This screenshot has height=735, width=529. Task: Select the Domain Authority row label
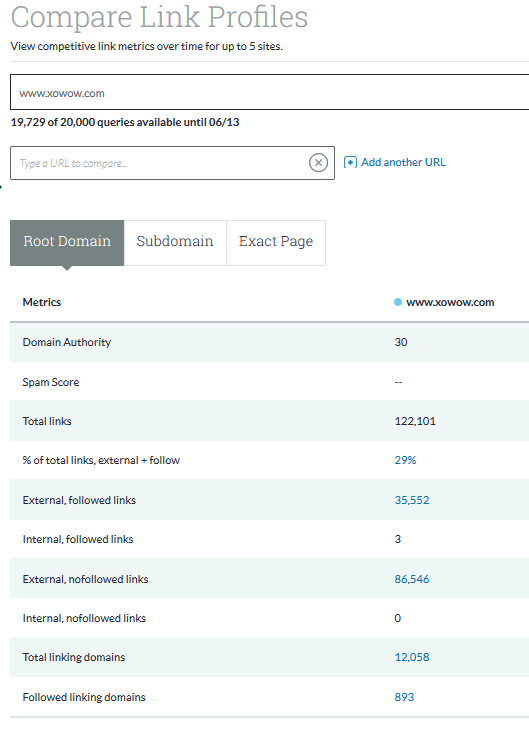[x=67, y=342]
